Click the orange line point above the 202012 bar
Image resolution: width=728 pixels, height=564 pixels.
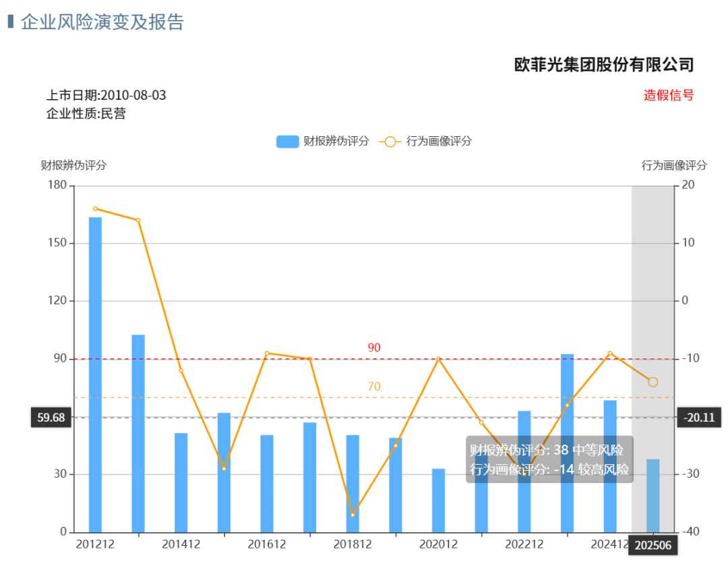[x=439, y=359]
